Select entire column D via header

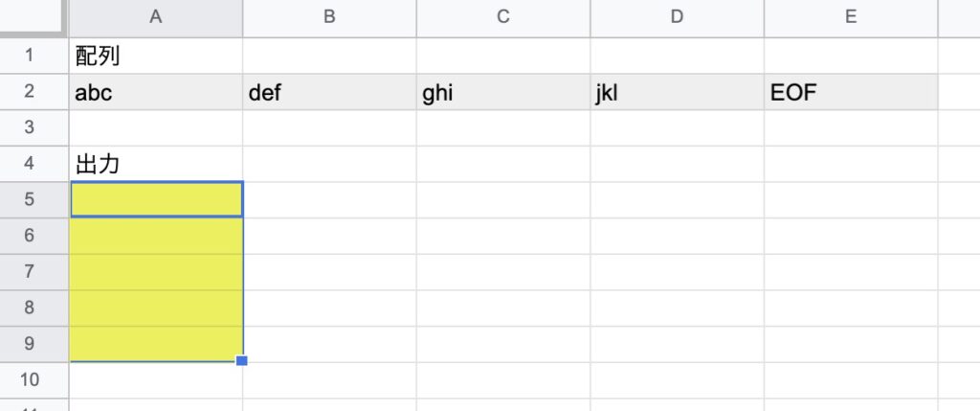pyautogui.click(x=677, y=17)
